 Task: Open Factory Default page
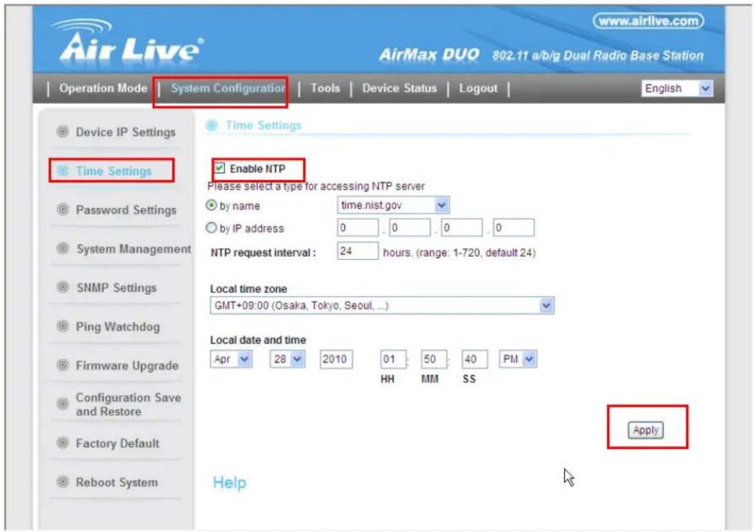[x=118, y=443]
